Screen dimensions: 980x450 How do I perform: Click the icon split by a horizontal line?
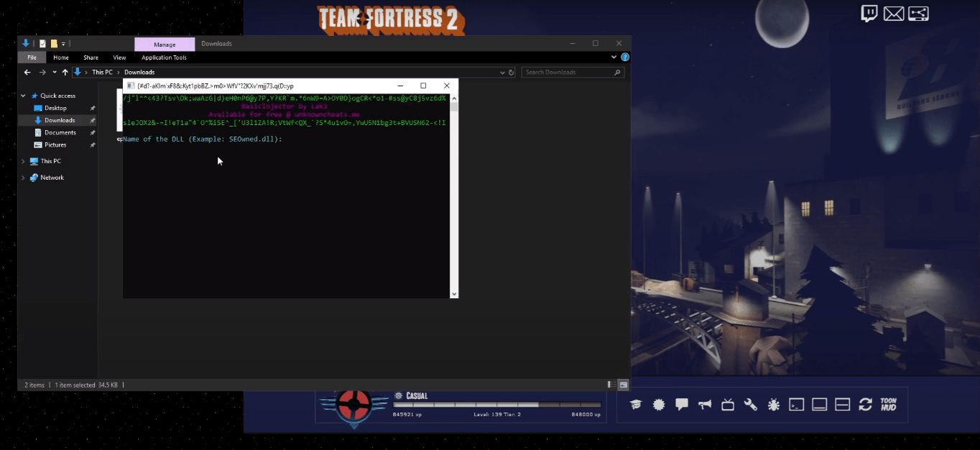[x=843, y=405]
